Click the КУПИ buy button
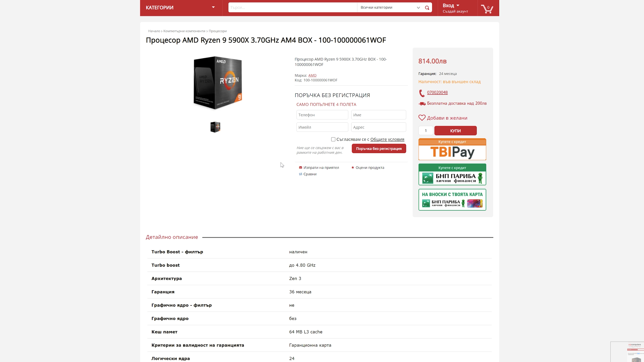 coord(455,131)
